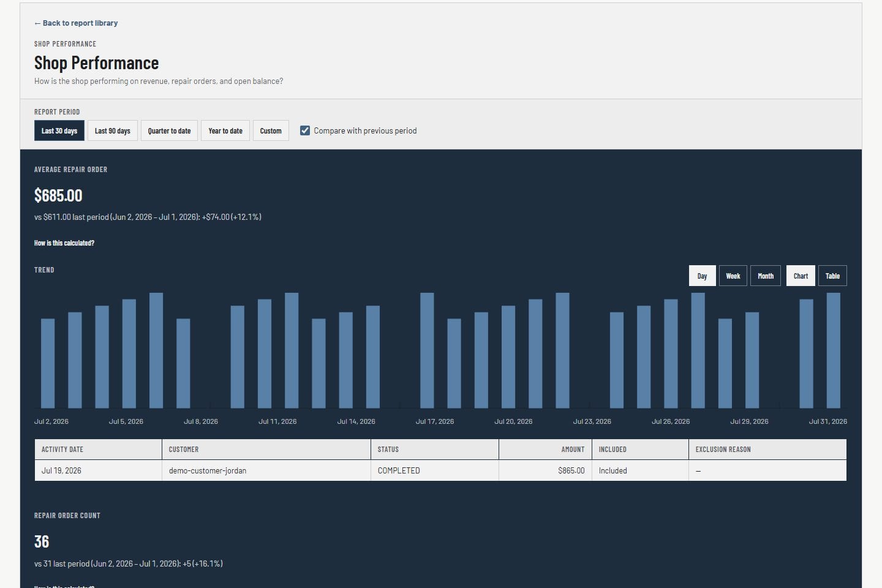Click the Activity Date column header

[x=98, y=450]
